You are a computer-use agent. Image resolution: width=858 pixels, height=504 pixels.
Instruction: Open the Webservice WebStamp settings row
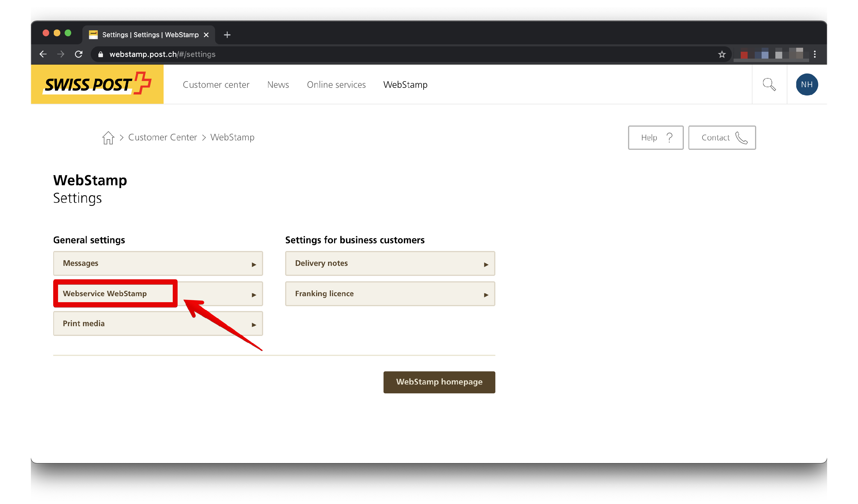click(158, 294)
